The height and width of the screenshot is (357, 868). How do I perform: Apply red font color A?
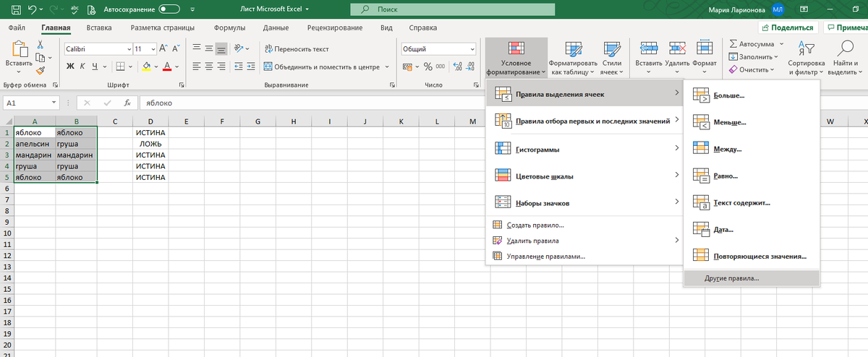[167, 66]
